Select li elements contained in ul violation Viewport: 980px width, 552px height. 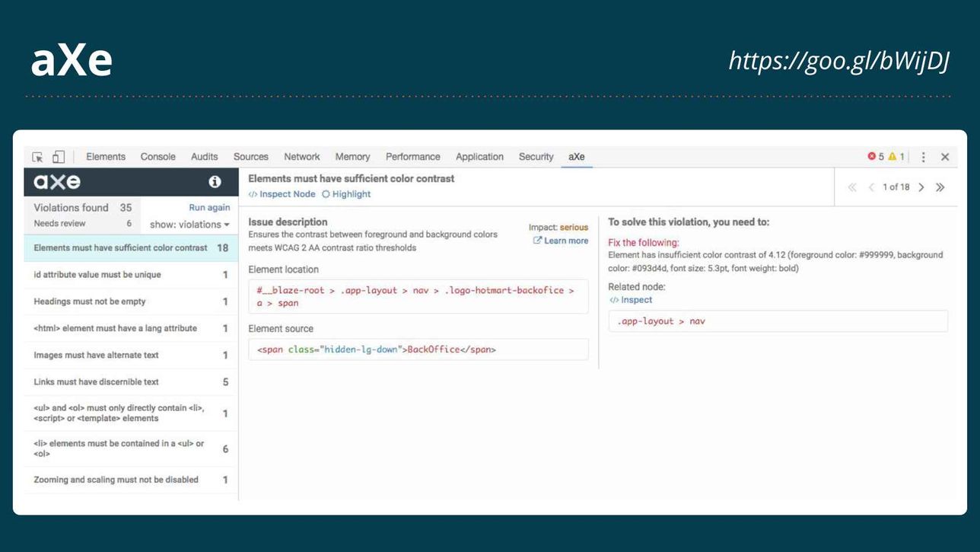[x=131, y=449]
